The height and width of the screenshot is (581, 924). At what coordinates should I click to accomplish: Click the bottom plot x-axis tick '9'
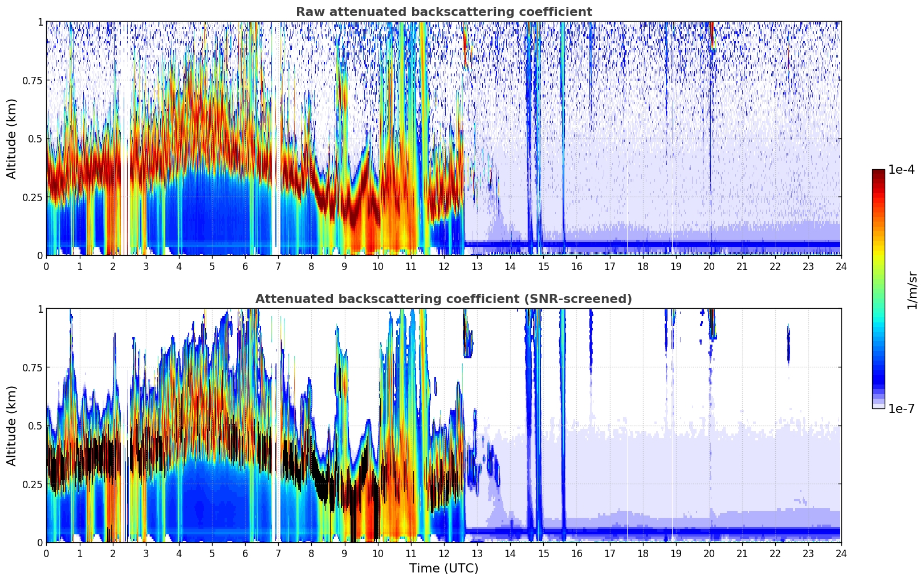(x=344, y=553)
